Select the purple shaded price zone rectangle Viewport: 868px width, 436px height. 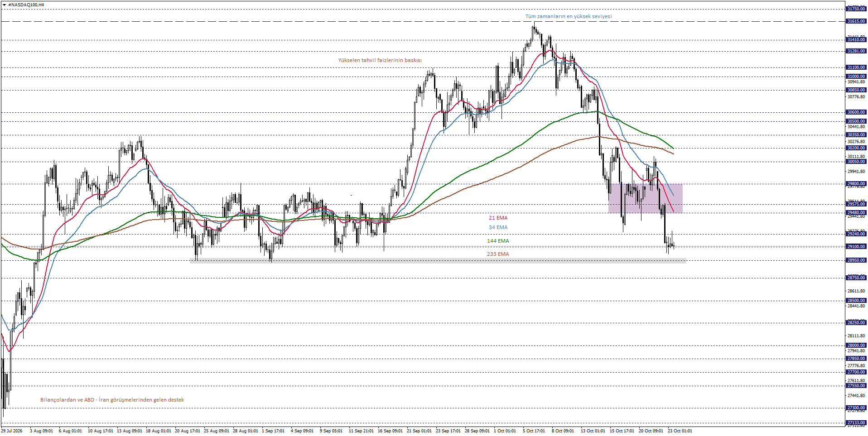click(x=646, y=198)
